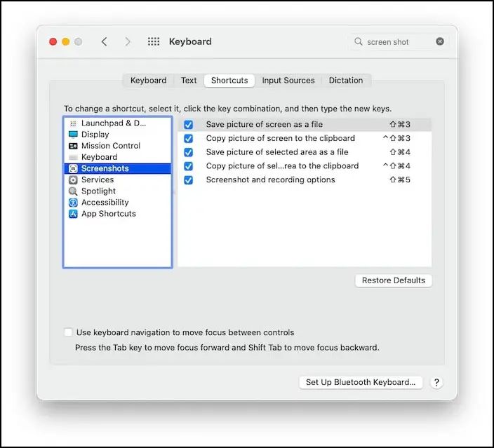Viewport: 494px width, 448px height.
Task: Click the Mission Control icon
Action: coord(73,146)
